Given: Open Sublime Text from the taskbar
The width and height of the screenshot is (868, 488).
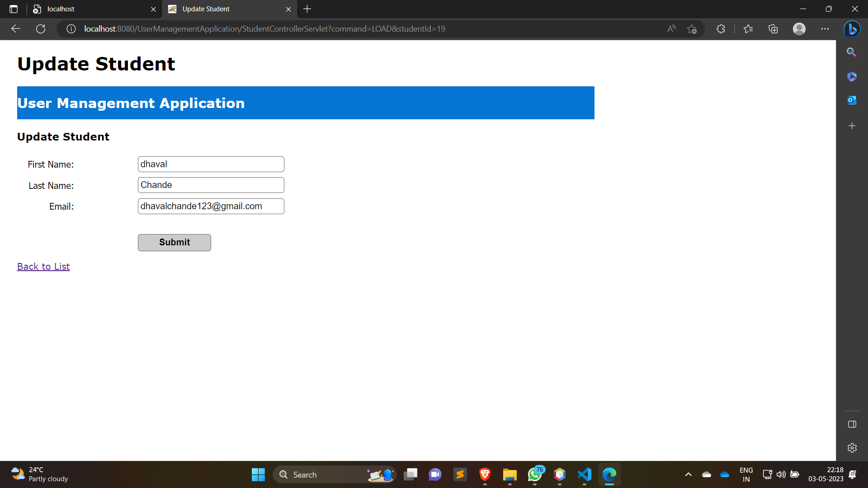Looking at the screenshot, I should (x=460, y=474).
